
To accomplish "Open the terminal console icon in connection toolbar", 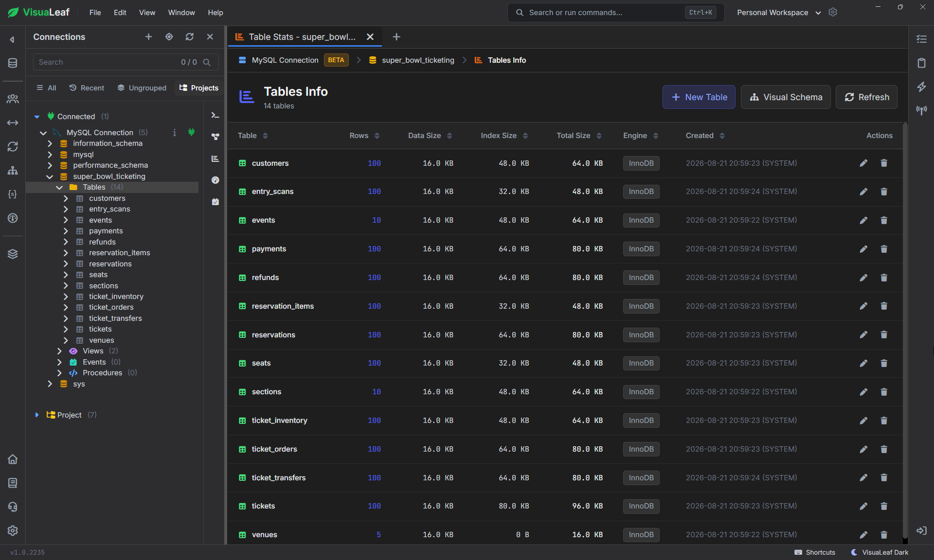I will point(215,115).
